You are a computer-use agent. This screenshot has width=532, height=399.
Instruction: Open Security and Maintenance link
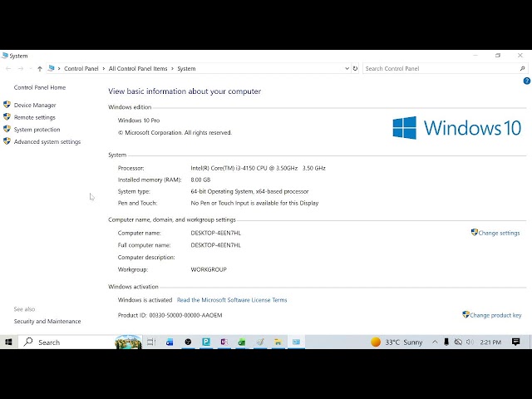pos(47,322)
